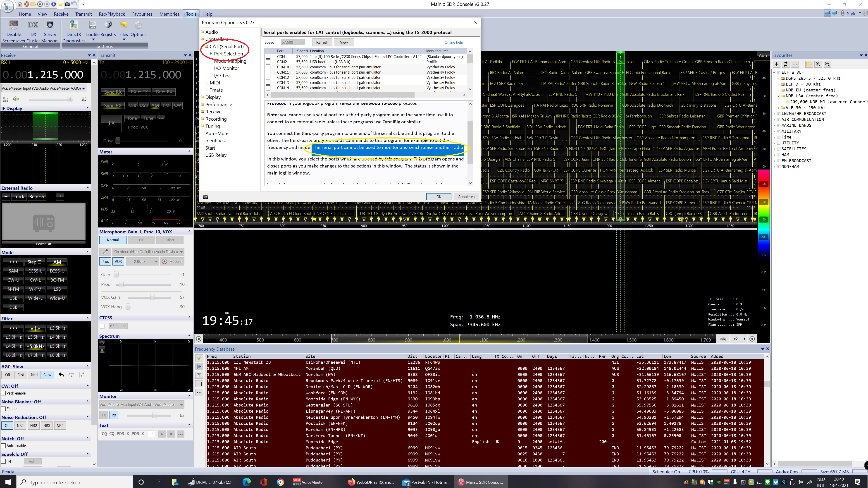This screenshot has width=868, height=488.
Task: Open the VoiceMeeter Input device dropdown
Action: tap(83, 88)
